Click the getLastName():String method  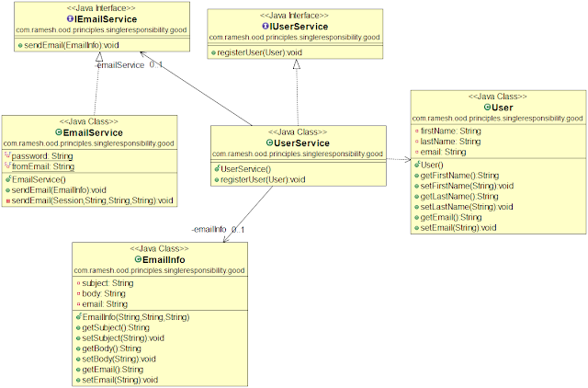pos(459,196)
